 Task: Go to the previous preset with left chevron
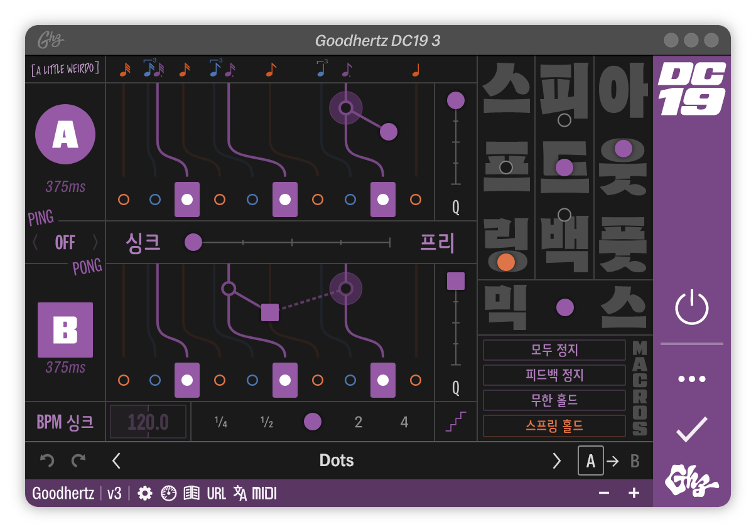(116, 460)
